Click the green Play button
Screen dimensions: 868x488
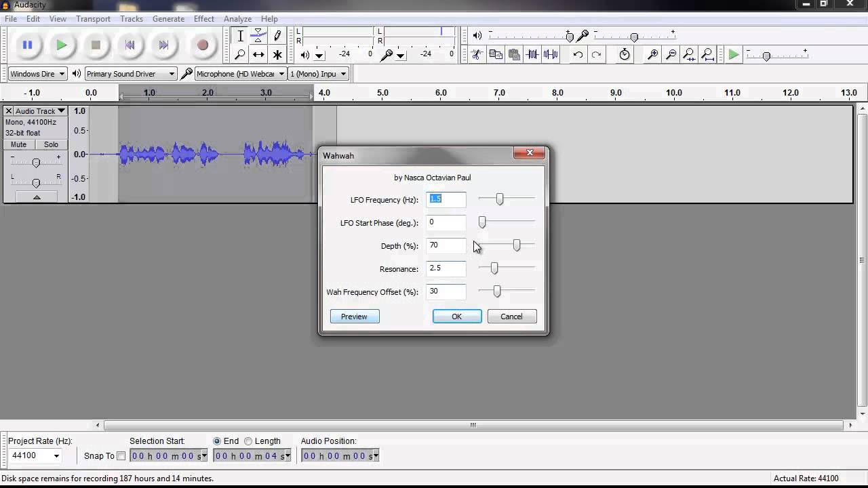(62, 45)
